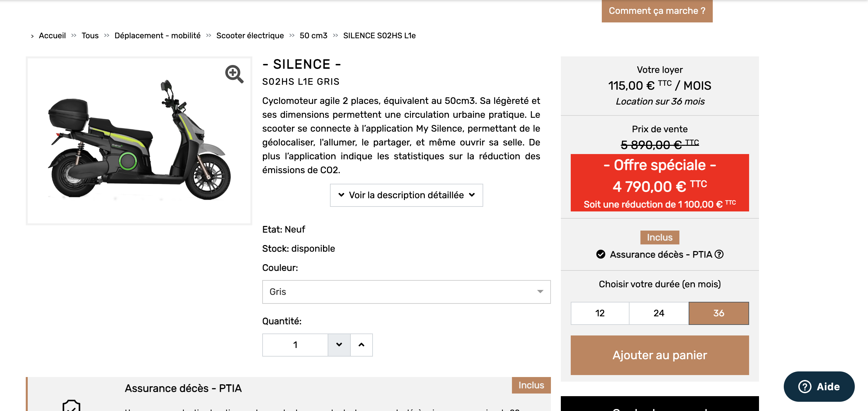Click the quantity input field

[295, 345]
